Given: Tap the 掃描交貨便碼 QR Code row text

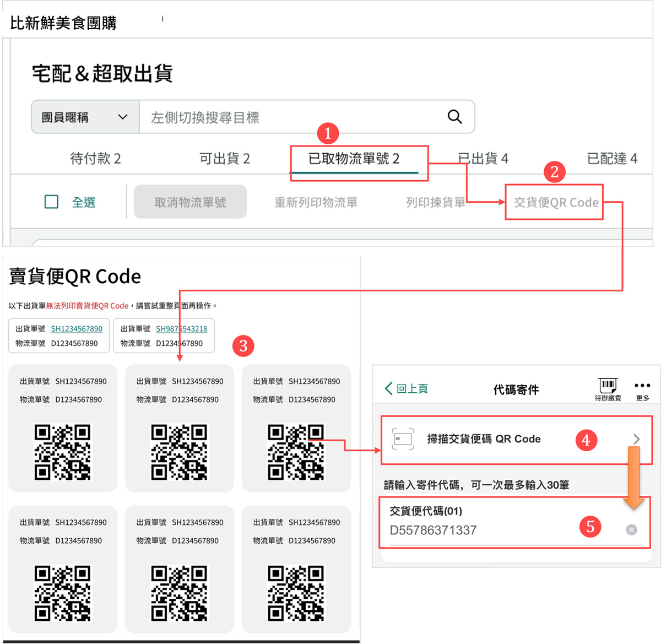Looking at the screenshot, I should (484, 439).
